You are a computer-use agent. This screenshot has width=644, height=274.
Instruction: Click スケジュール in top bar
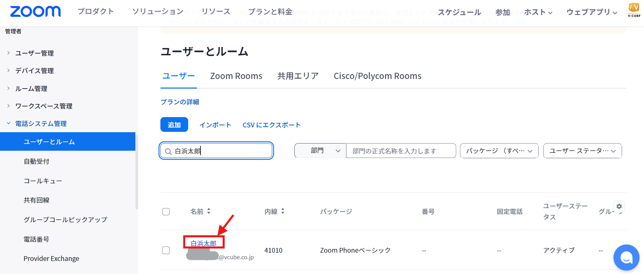(x=459, y=12)
